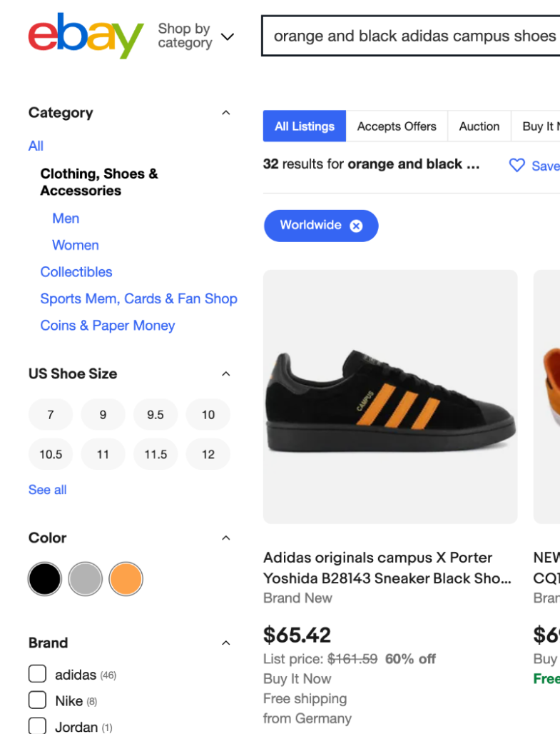Image resolution: width=560 pixels, height=734 pixels.
Task: Check the adidas brand checkbox
Action: pyautogui.click(x=37, y=674)
